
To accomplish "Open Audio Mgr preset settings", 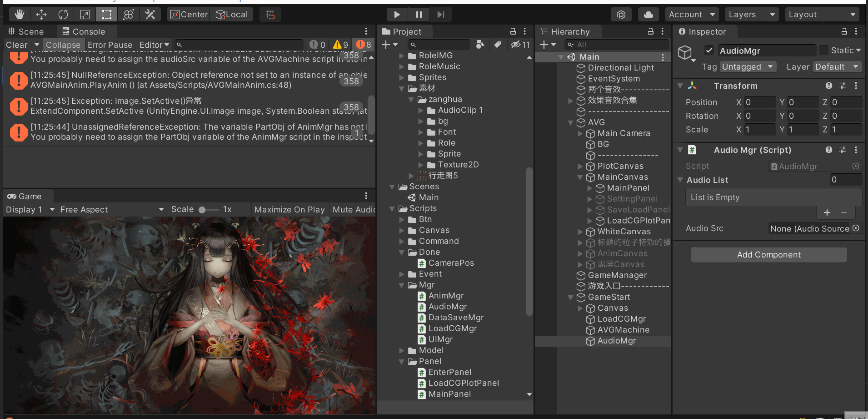I will [842, 150].
